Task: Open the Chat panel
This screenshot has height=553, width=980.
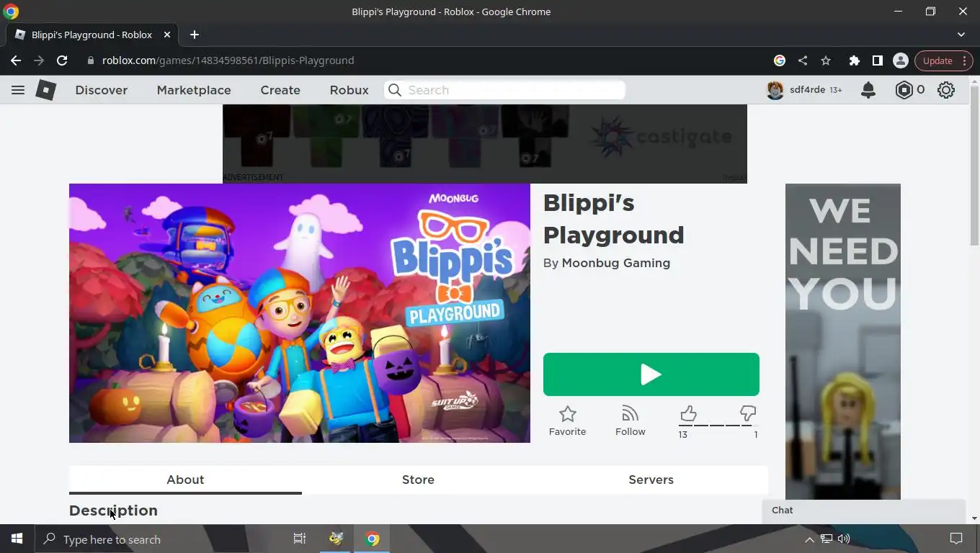Action: tap(863, 511)
